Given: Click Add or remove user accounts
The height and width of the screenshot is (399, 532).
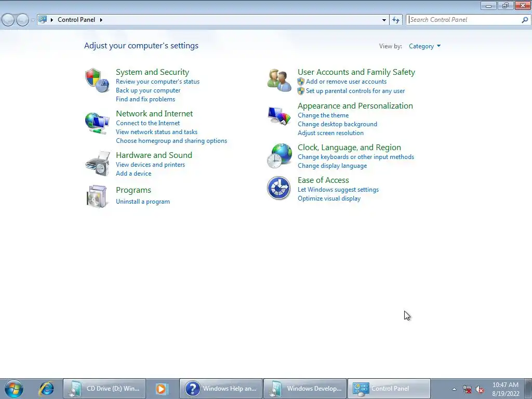Looking at the screenshot, I should click(x=346, y=82).
